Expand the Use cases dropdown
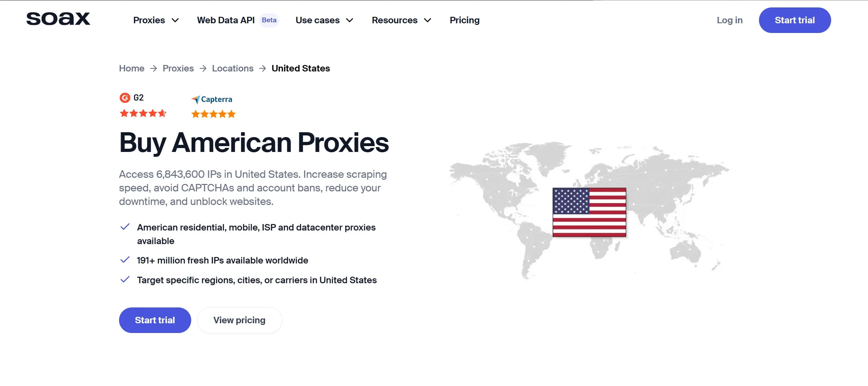 click(x=324, y=20)
